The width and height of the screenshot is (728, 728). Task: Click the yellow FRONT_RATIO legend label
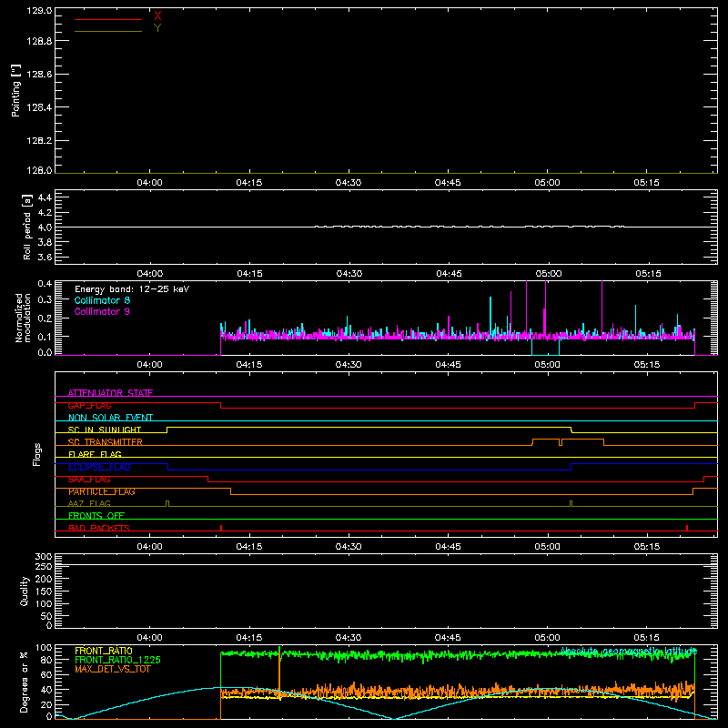[x=104, y=651]
